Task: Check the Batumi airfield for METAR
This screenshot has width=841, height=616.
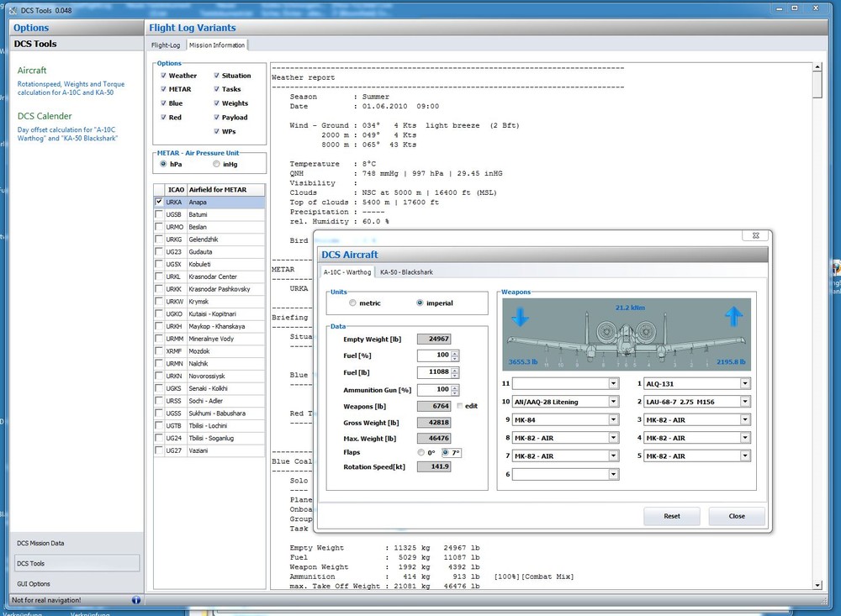Action: tap(159, 214)
